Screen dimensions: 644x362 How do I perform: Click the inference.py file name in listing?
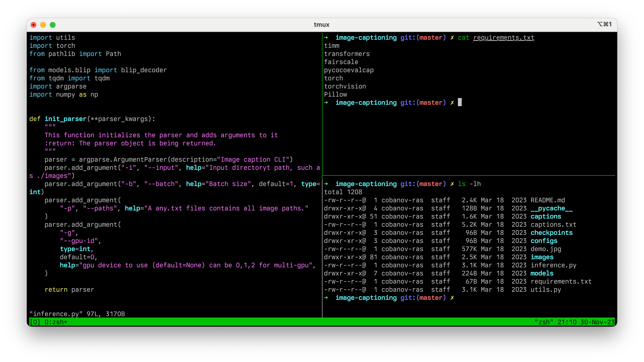pos(553,265)
